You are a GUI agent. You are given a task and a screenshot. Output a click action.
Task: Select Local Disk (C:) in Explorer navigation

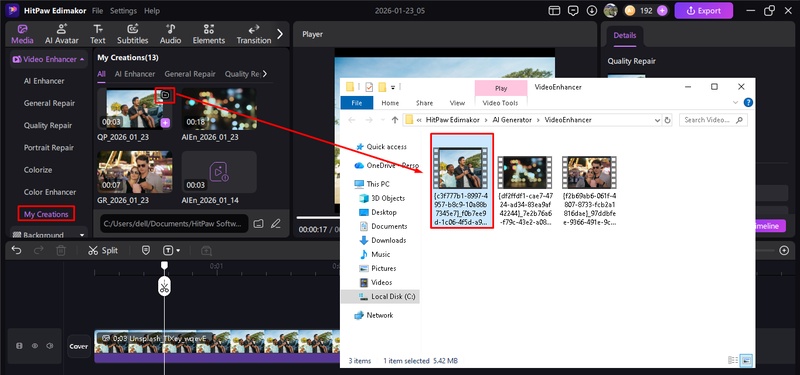[x=380, y=296]
